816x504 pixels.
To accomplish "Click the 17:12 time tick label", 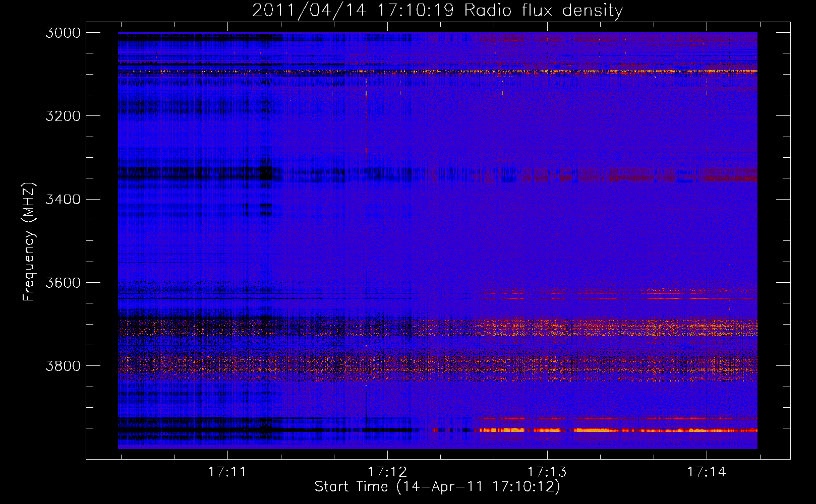I will [387, 472].
